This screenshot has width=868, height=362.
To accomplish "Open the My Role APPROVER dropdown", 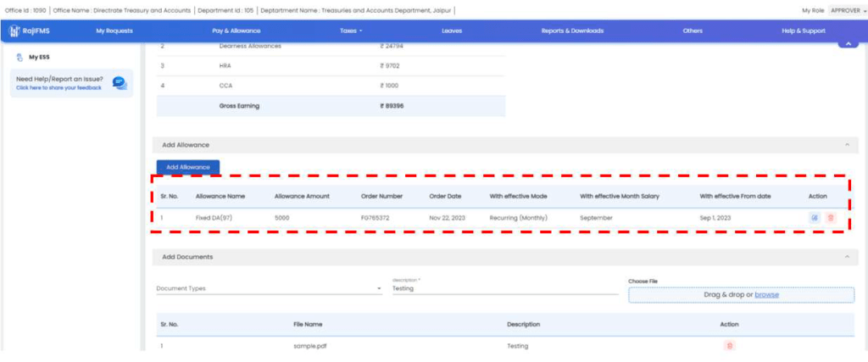I will pos(846,10).
